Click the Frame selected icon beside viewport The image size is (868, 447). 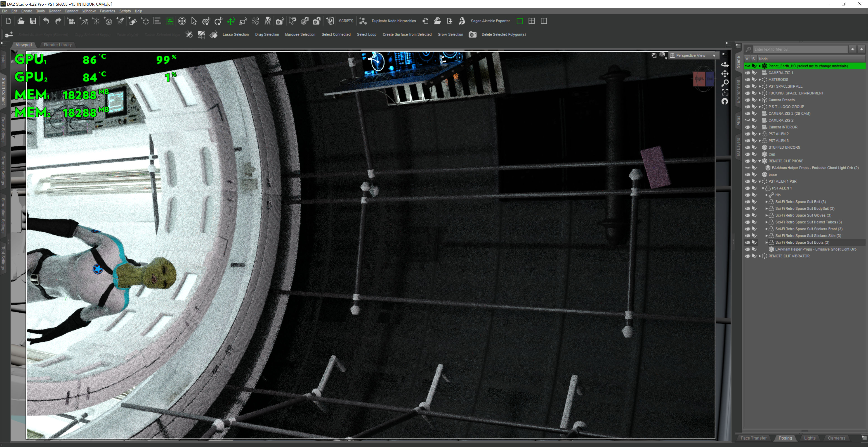tap(725, 92)
